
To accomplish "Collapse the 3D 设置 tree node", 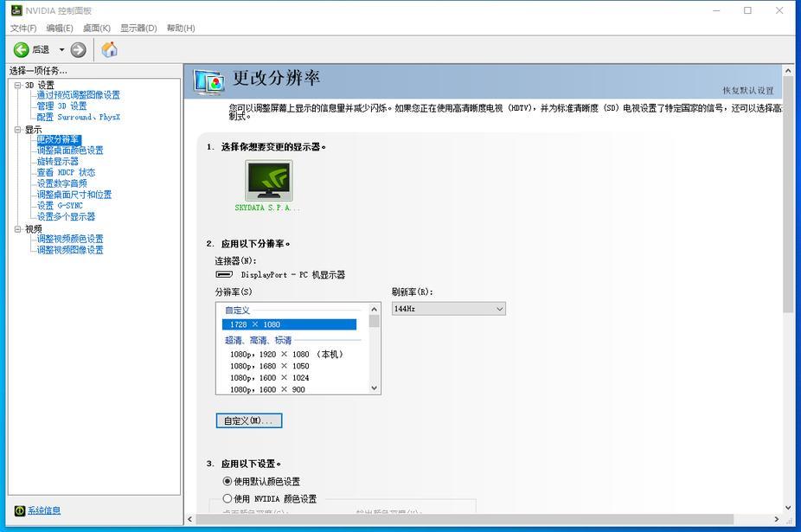I will pyautogui.click(x=18, y=86).
